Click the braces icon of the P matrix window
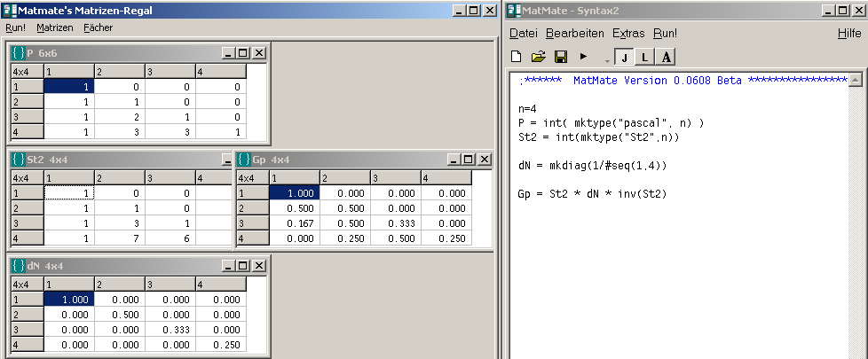 click(x=18, y=52)
